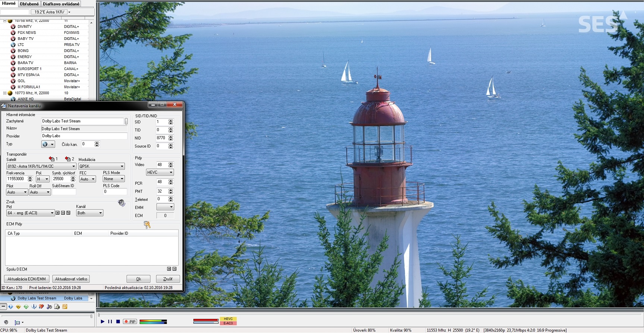Click the Aktualizovať všetko button
The image size is (644, 333).
click(x=71, y=279)
